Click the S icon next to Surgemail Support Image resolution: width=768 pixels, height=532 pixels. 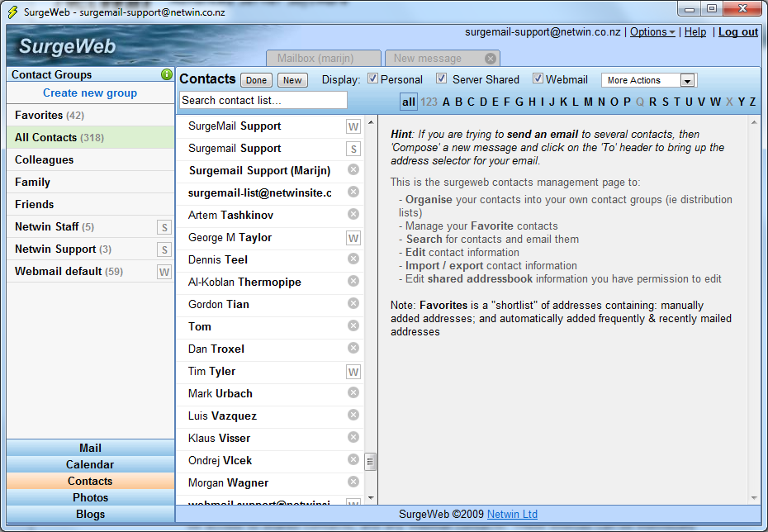[353, 149]
